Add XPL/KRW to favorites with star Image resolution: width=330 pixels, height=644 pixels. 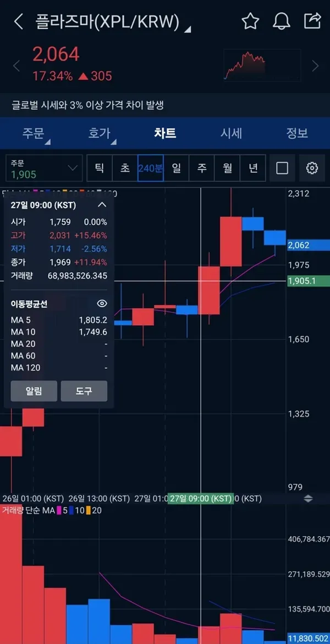click(250, 21)
